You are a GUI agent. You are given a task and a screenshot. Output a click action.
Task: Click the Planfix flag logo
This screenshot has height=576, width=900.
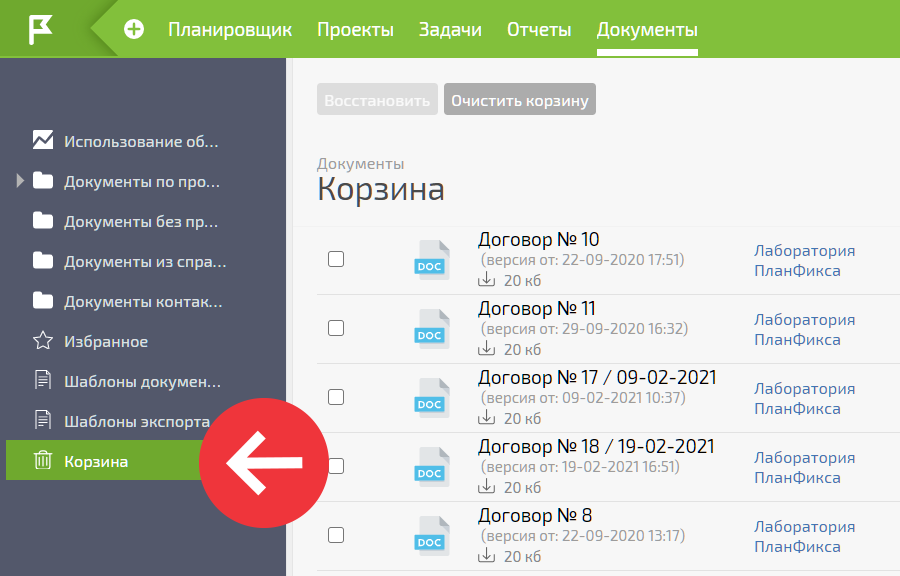(x=41, y=29)
